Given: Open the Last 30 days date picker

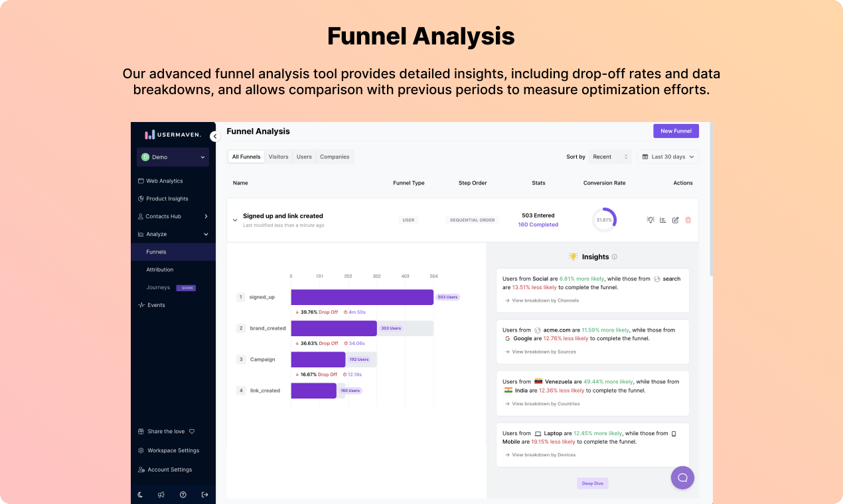Looking at the screenshot, I should click(x=668, y=157).
